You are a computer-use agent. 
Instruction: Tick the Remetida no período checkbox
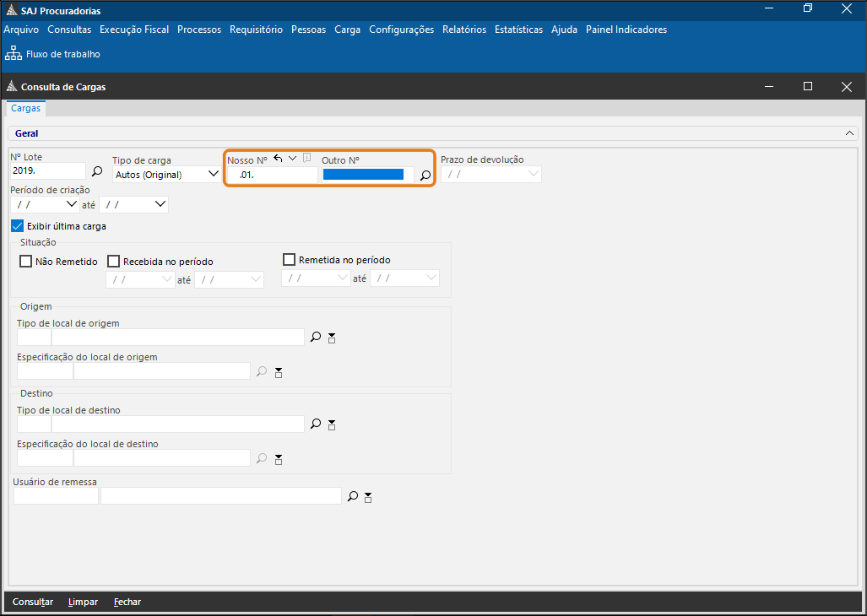(x=289, y=260)
